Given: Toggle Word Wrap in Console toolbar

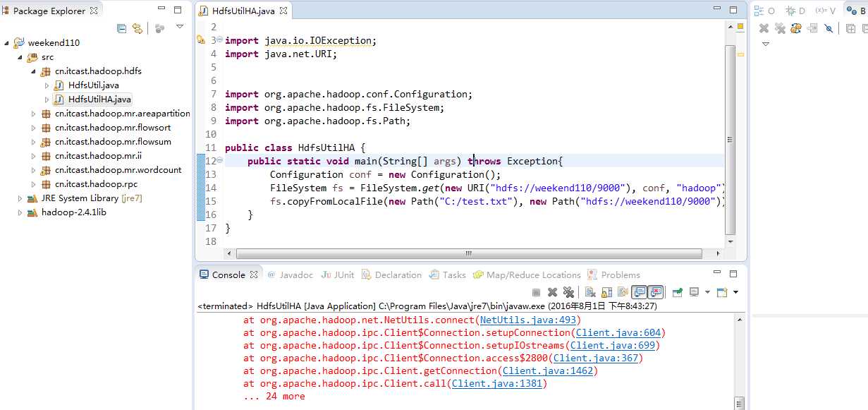Looking at the screenshot, I should (x=623, y=292).
